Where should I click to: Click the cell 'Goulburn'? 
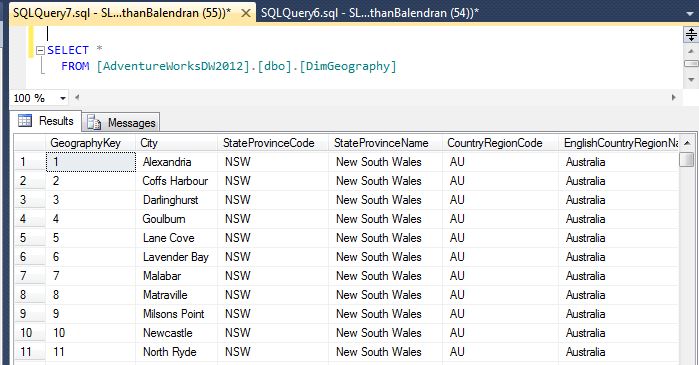176,219
